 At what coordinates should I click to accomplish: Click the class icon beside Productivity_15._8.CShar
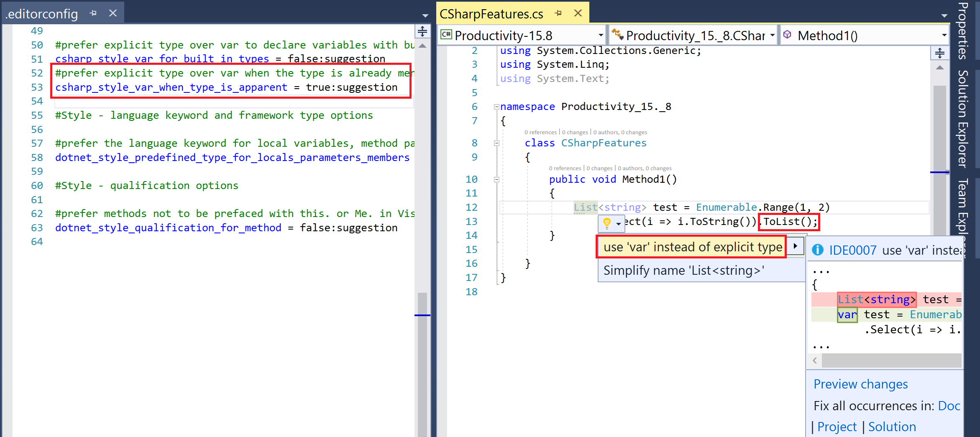pyautogui.click(x=618, y=35)
